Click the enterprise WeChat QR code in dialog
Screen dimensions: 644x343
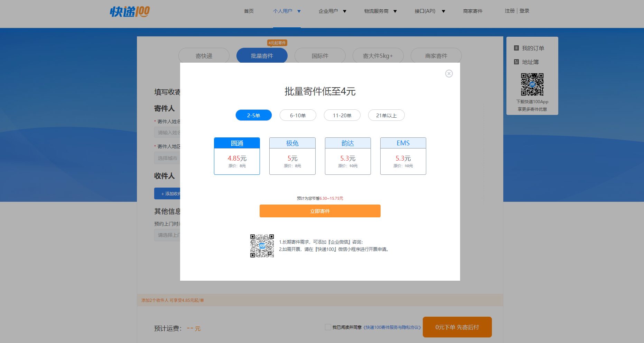pos(262,245)
